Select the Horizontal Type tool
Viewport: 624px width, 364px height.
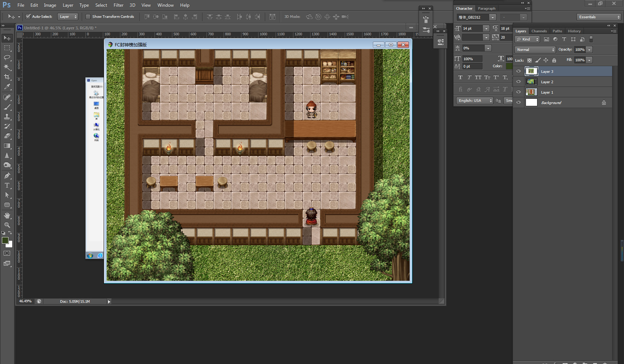point(7,185)
